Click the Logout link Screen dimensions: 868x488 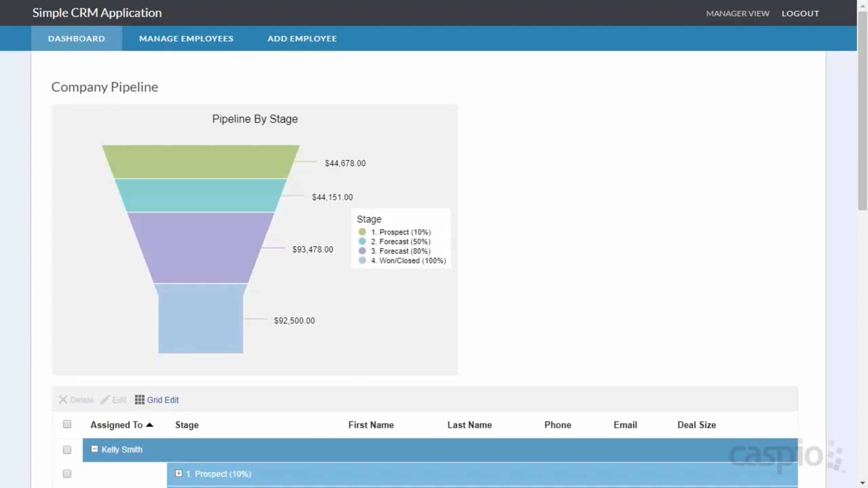(x=800, y=14)
